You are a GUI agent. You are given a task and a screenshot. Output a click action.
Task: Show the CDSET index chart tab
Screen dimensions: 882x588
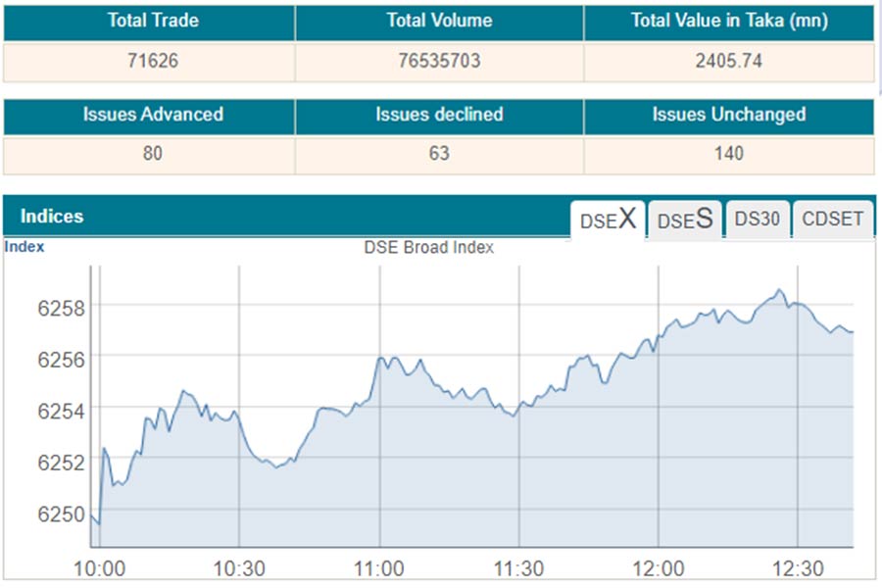tap(832, 220)
